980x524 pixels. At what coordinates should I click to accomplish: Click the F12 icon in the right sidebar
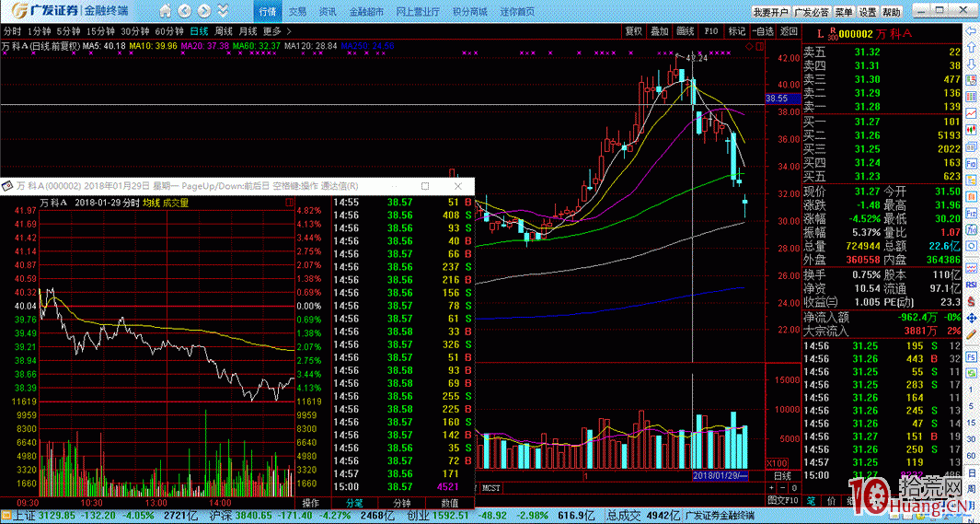971,213
